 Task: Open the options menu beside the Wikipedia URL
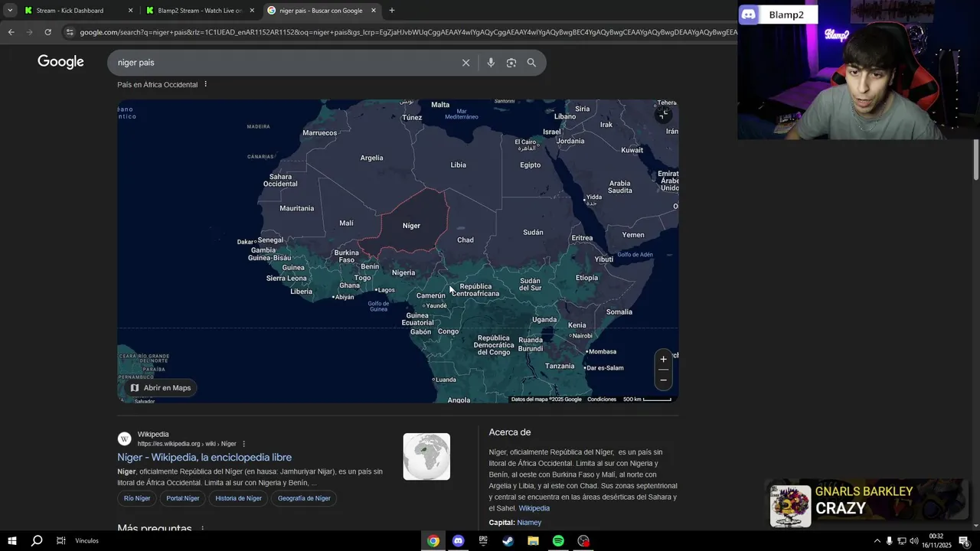pos(244,444)
